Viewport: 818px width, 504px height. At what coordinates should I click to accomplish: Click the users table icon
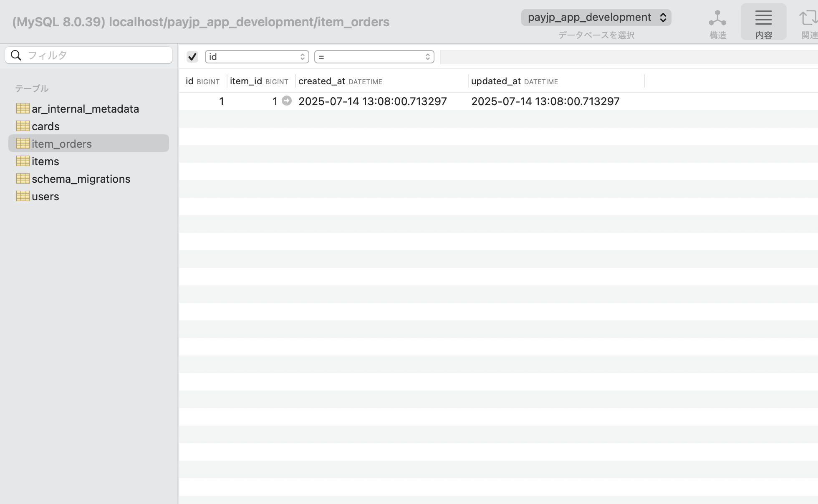pyautogui.click(x=23, y=196)
